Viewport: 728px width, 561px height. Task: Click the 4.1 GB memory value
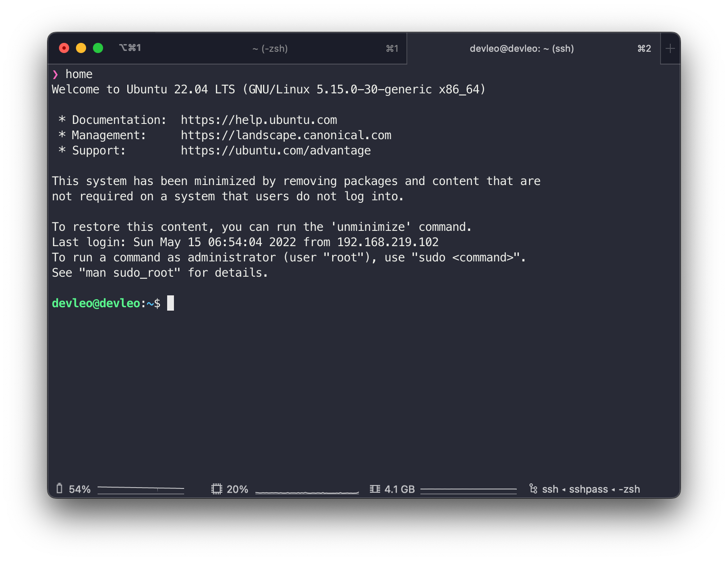[x=400, y=489]
